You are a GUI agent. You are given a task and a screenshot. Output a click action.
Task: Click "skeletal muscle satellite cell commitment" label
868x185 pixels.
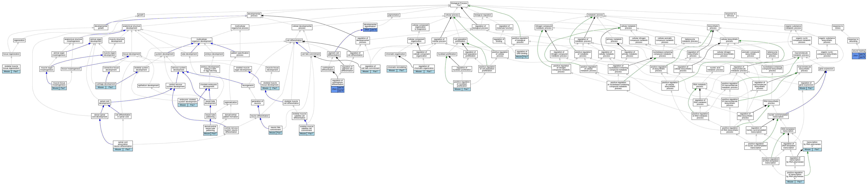pyautogui.click(x=307, y=128)
